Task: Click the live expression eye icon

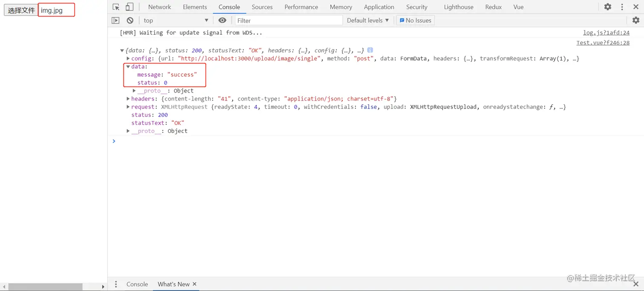Action: point(222,20)
